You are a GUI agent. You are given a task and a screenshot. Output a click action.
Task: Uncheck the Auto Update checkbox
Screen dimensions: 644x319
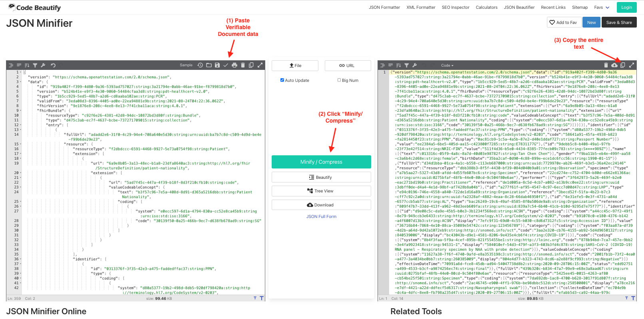(x=282, y=80)
